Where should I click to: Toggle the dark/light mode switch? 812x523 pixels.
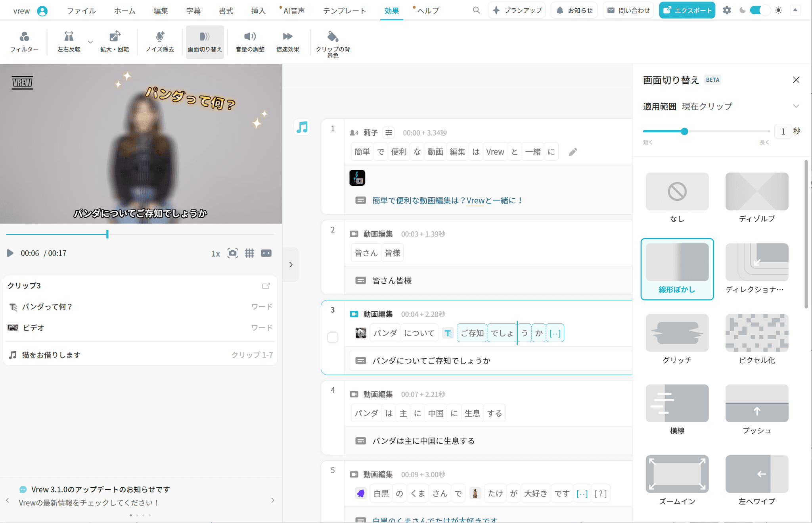(759, 10)
